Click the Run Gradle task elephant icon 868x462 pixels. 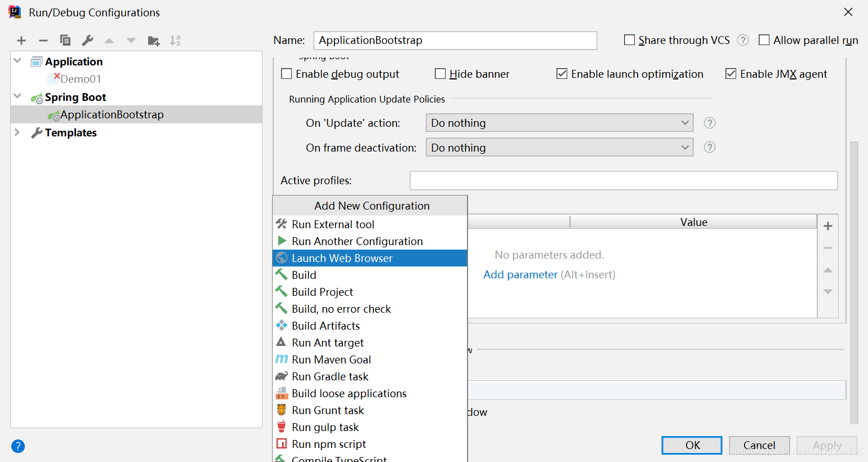pos(282,376)
